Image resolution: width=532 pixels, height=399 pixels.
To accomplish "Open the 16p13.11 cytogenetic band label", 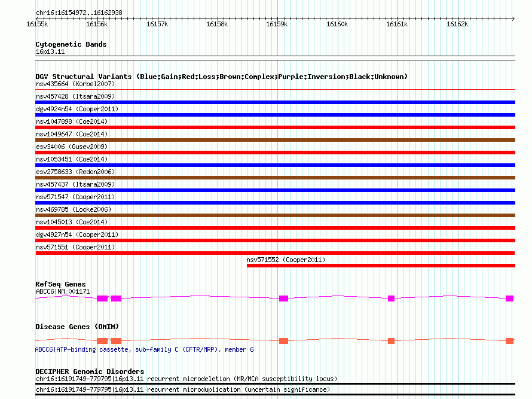I will [50, 52].
